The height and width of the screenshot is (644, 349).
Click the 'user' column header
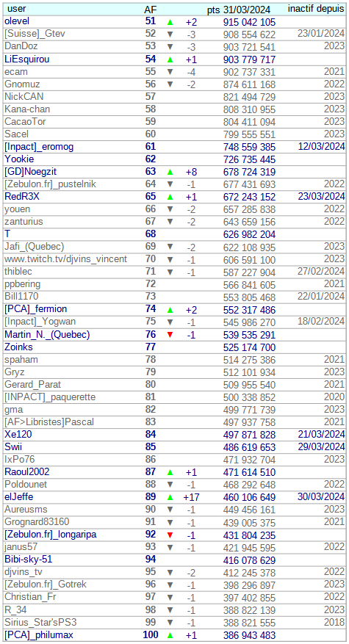pos(16,9)
